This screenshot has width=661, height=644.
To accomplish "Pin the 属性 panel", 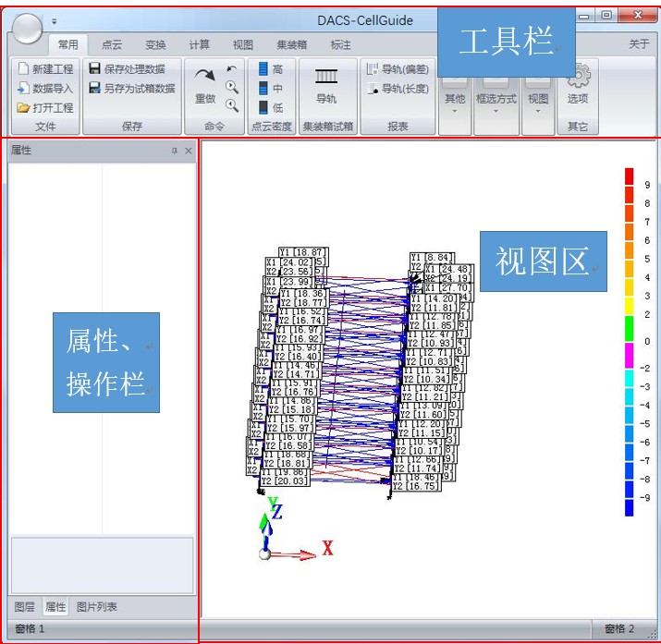I will (x=175, y=151).
